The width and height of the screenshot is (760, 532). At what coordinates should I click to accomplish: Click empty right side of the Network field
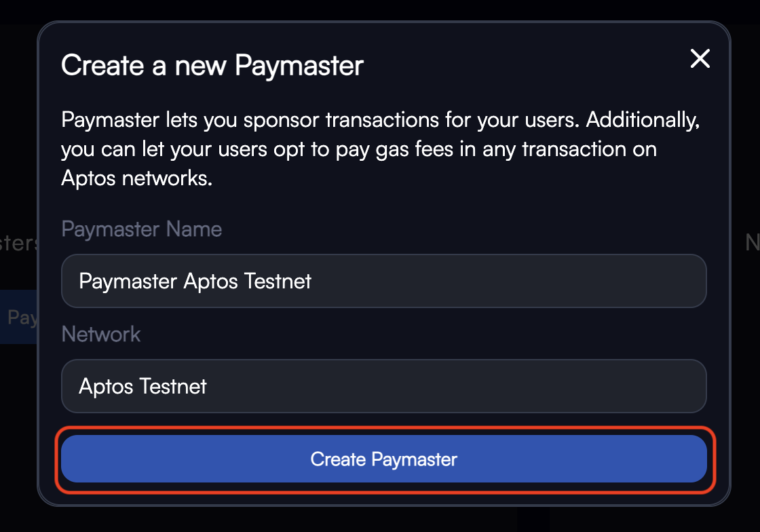(484, 386)
